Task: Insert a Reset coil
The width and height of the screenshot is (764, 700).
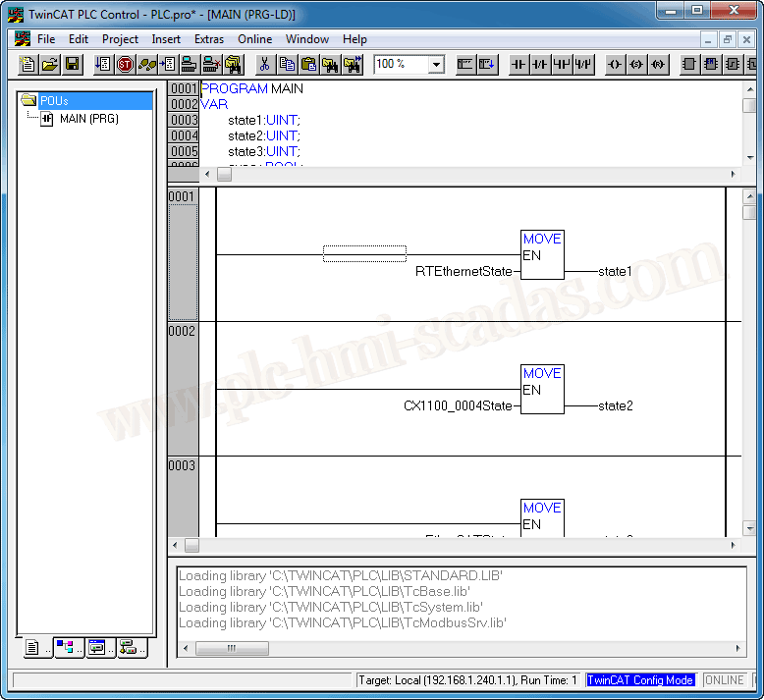Action: (x=659, y=65)
